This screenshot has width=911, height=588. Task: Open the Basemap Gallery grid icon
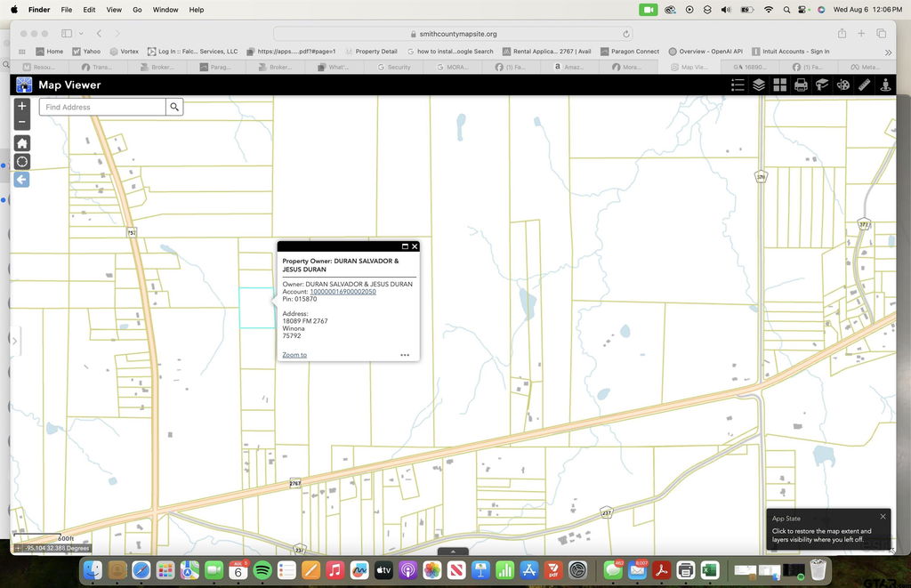[x=779, y=85]
